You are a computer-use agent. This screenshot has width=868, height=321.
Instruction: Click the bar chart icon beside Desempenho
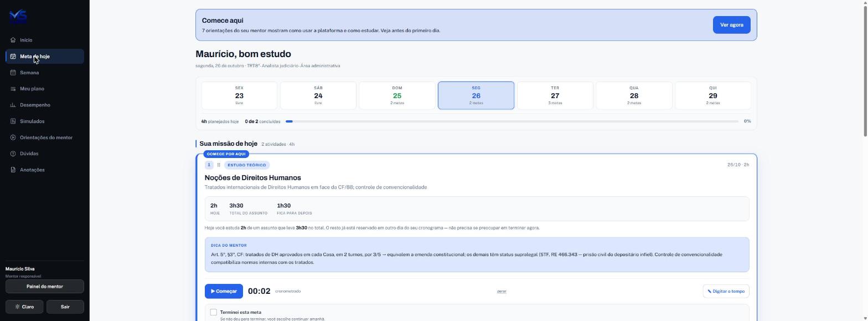(13, 105)
